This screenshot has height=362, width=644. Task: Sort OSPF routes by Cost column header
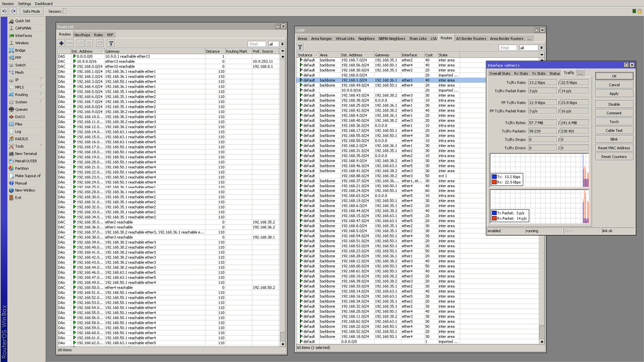(x=430, y=55)
